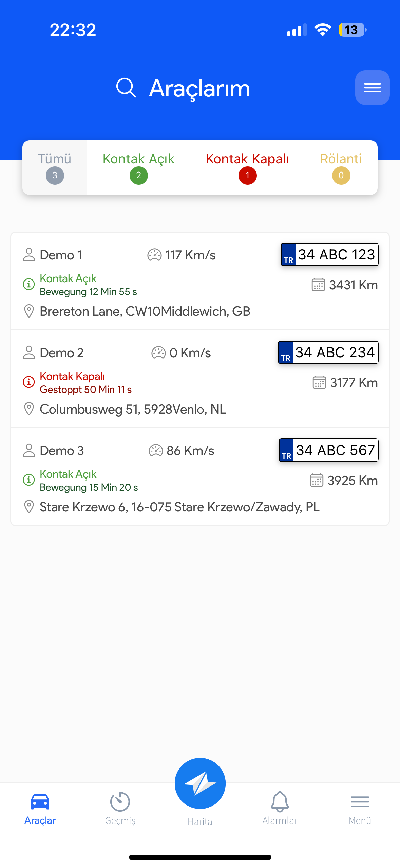Tap license plate 34 ABC 567
This screenshot has width=400, height=868.
(x=328, y=450)
